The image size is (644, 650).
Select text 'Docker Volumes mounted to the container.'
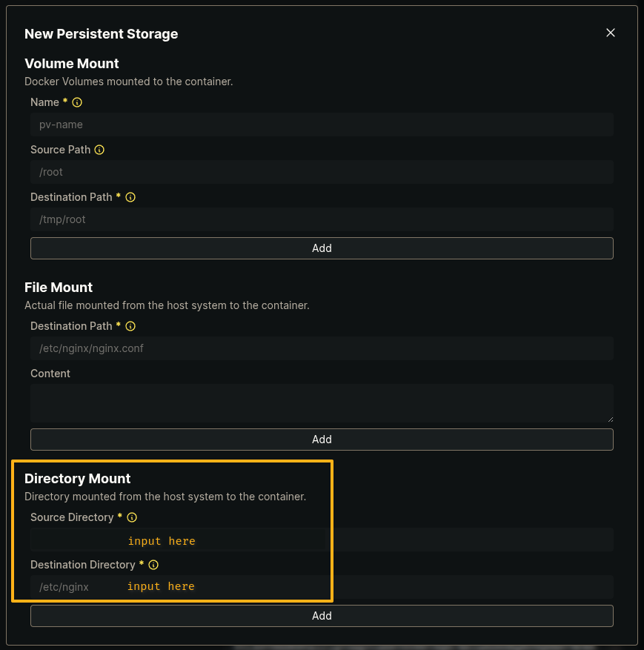point(129,82)
